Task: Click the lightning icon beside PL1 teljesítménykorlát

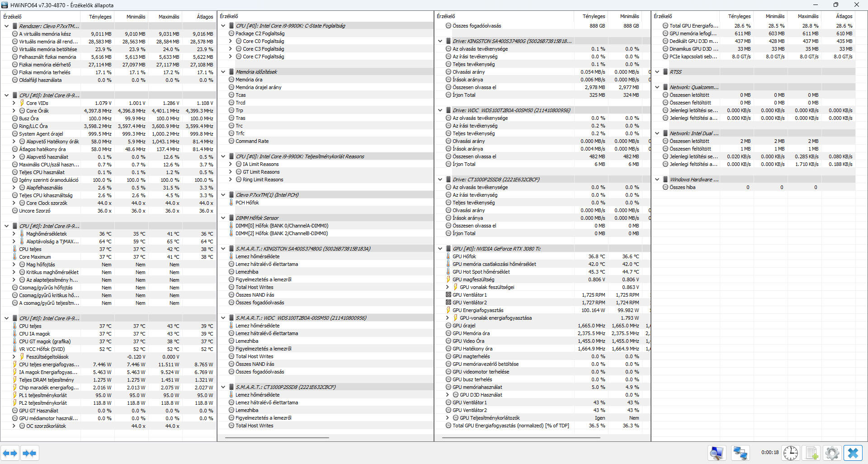Action: (x=14, y=395)
